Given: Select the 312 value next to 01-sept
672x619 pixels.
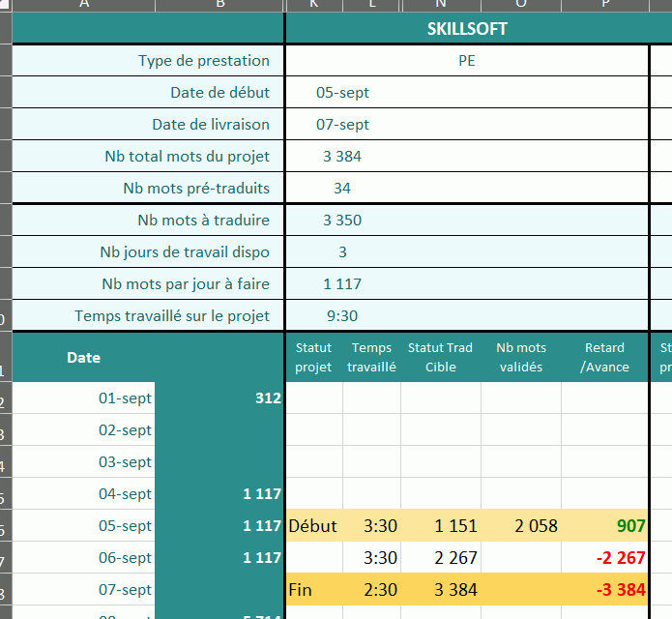Looking at the screenshot, I should (x=219, y=398).
